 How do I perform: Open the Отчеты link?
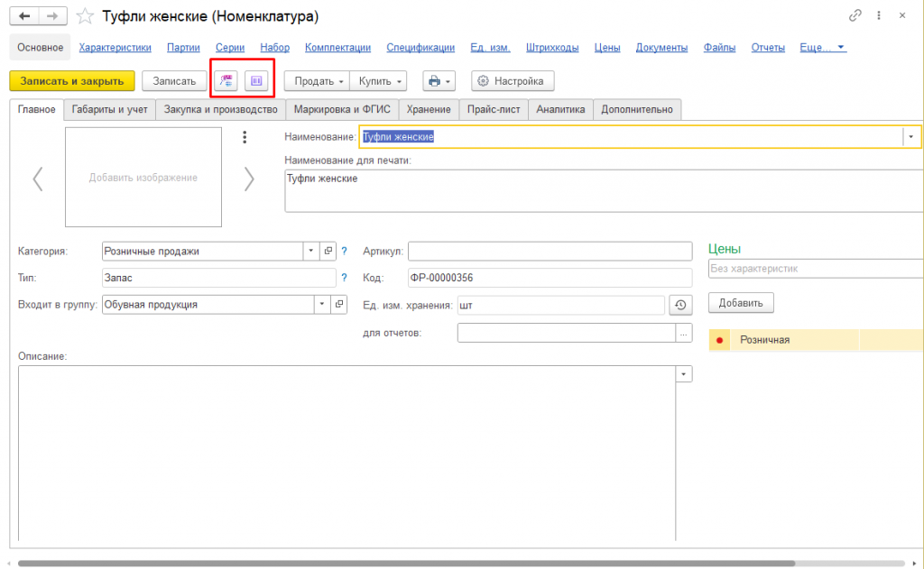(x=768, y=48)
